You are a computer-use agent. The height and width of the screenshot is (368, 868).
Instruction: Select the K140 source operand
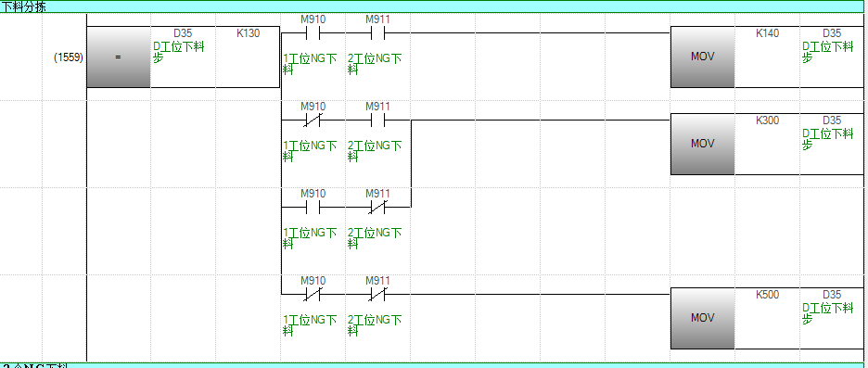pyautogui.click(x=767, y=33)
